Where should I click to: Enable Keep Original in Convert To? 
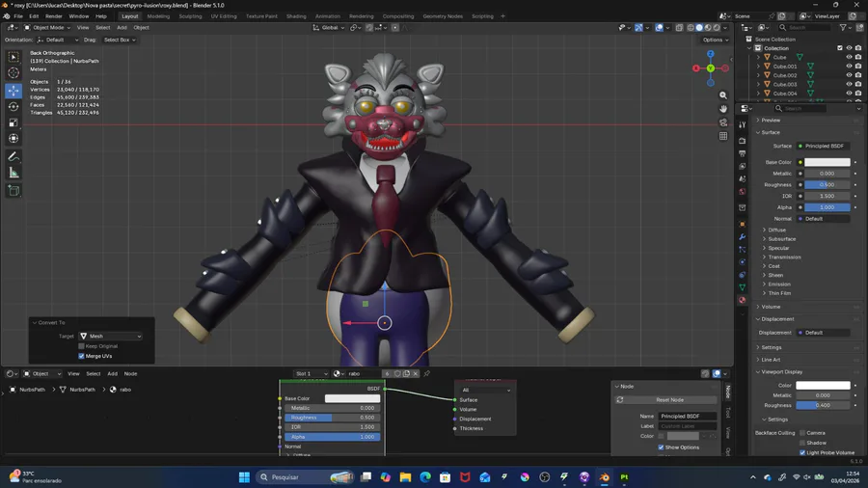click(81, 346)
